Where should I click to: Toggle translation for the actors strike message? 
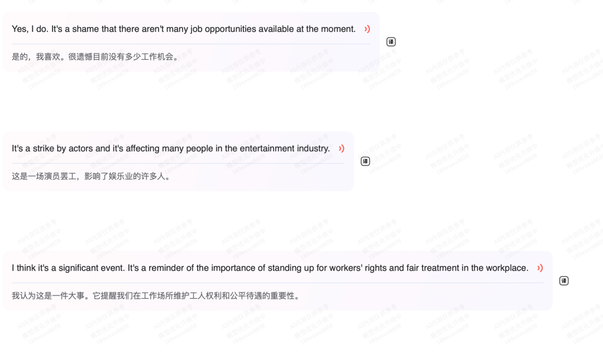point(365,161)
